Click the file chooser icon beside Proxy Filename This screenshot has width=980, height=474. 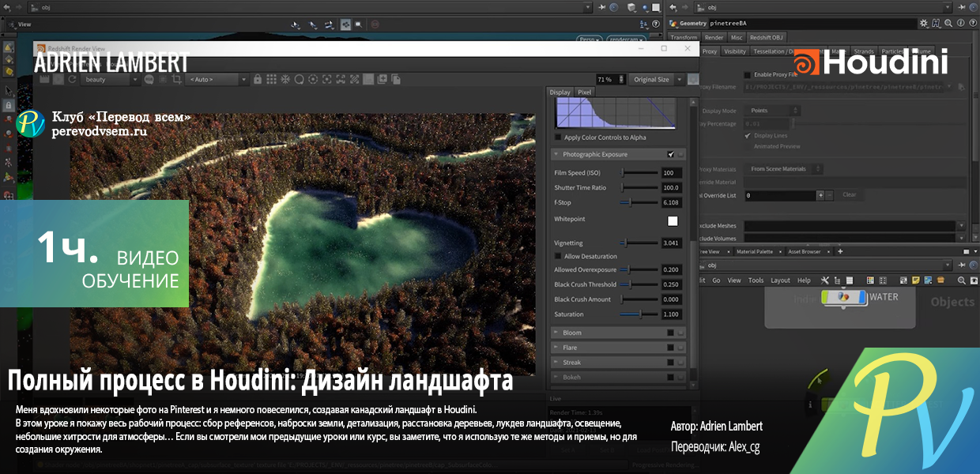click(x=961, y=86)
